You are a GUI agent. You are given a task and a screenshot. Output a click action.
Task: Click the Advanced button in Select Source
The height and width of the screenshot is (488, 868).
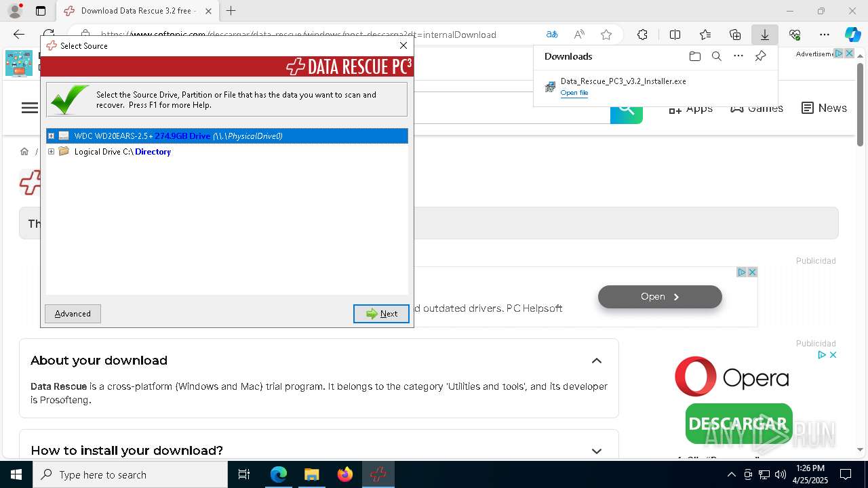coord(73,314)
